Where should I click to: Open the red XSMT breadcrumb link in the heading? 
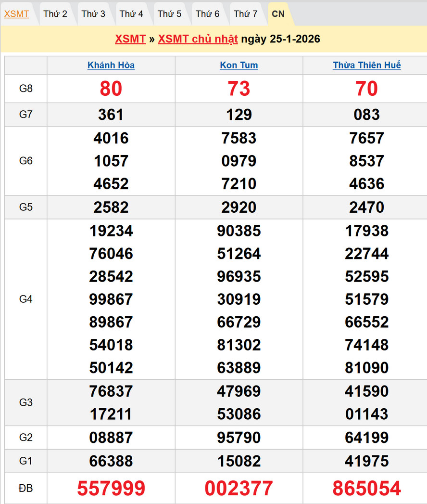tap(130, 39)
